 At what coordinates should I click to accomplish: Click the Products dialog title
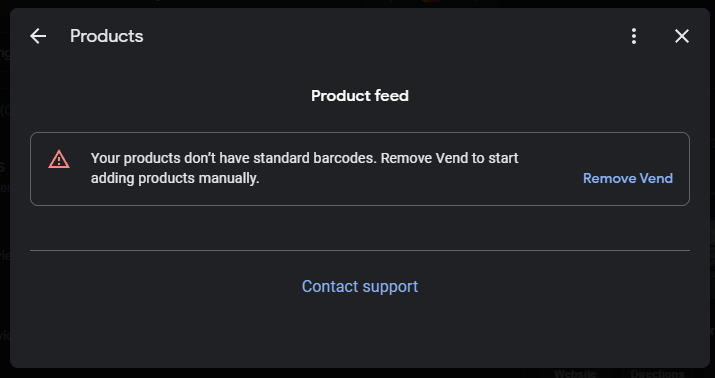(107, 36)
